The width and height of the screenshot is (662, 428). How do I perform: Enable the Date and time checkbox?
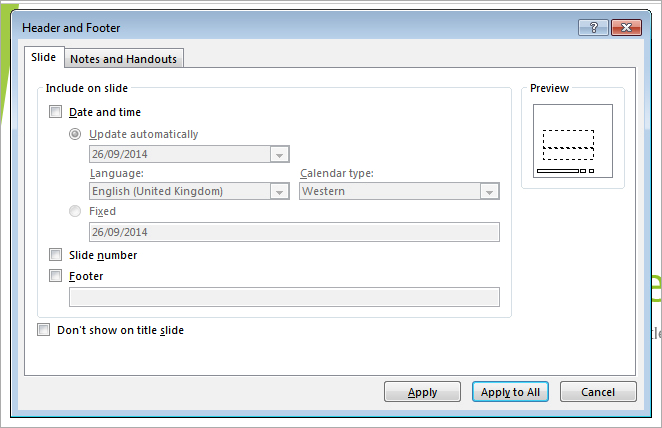[x=55, y=112]
